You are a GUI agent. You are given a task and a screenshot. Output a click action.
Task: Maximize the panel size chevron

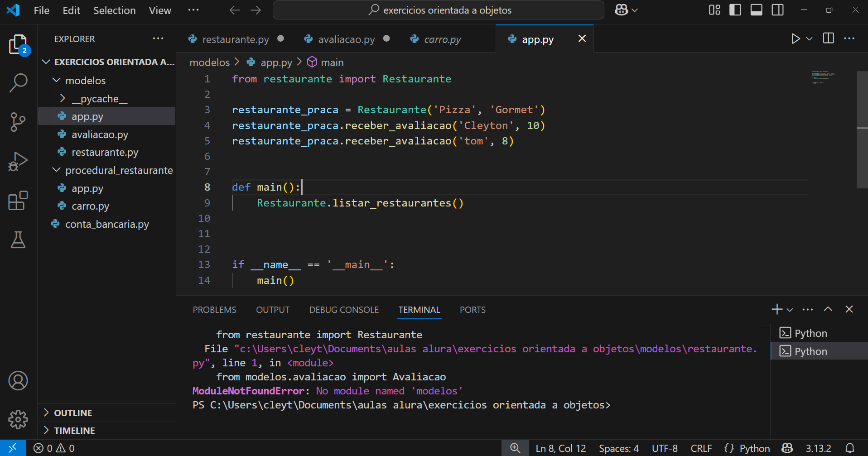pyautogui.click(x=828, y=309)
